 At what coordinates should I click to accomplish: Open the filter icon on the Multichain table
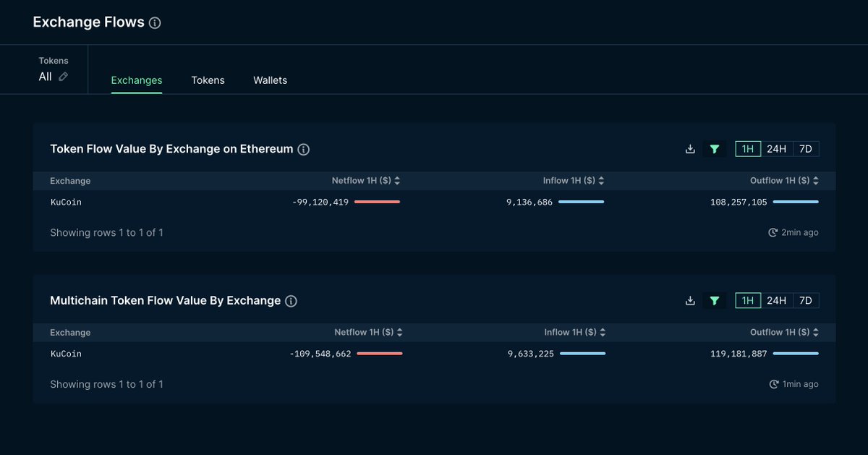coord(715,300)
